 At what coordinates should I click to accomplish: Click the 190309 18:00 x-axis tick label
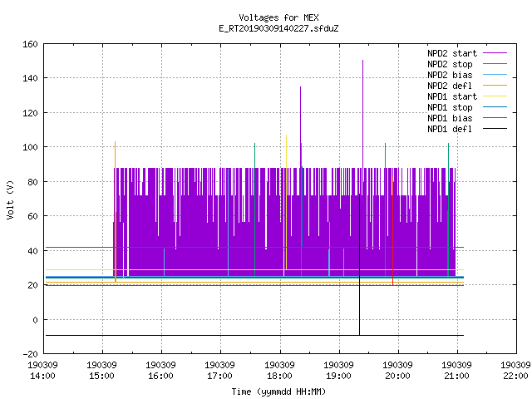(279, 371)
